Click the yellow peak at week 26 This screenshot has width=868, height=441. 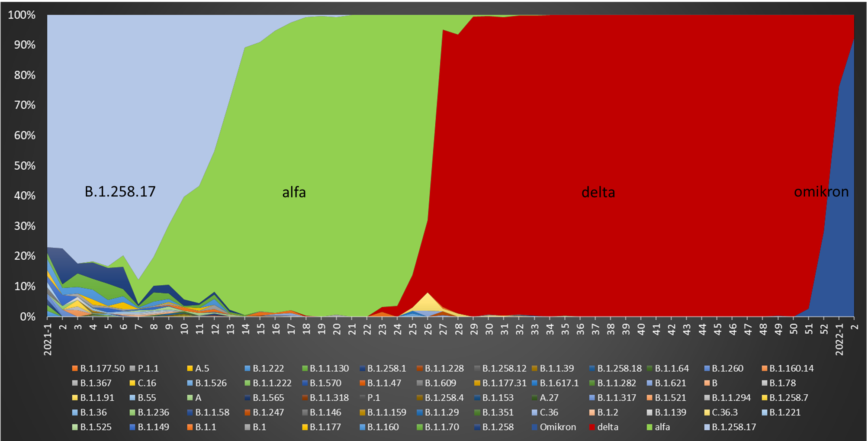pos(428,302)
